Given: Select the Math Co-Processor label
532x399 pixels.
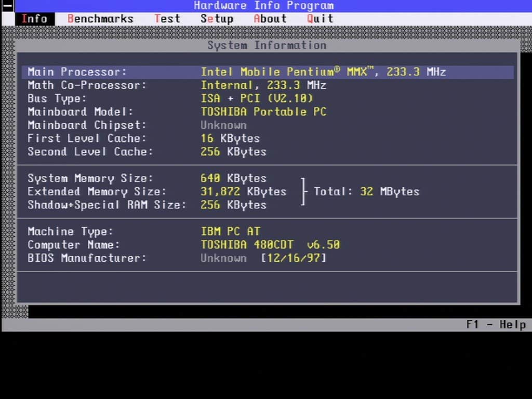Looking at the screenshot, I should [87, 85].
